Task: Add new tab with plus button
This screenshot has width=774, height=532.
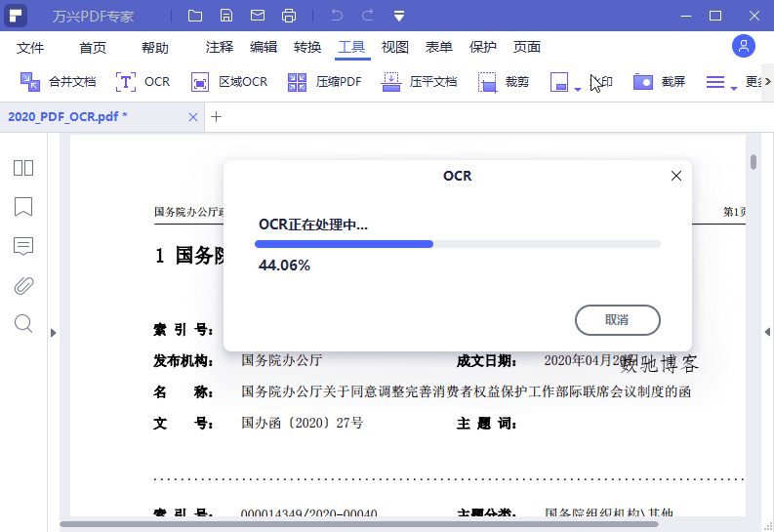Action: tap(217, 117)
